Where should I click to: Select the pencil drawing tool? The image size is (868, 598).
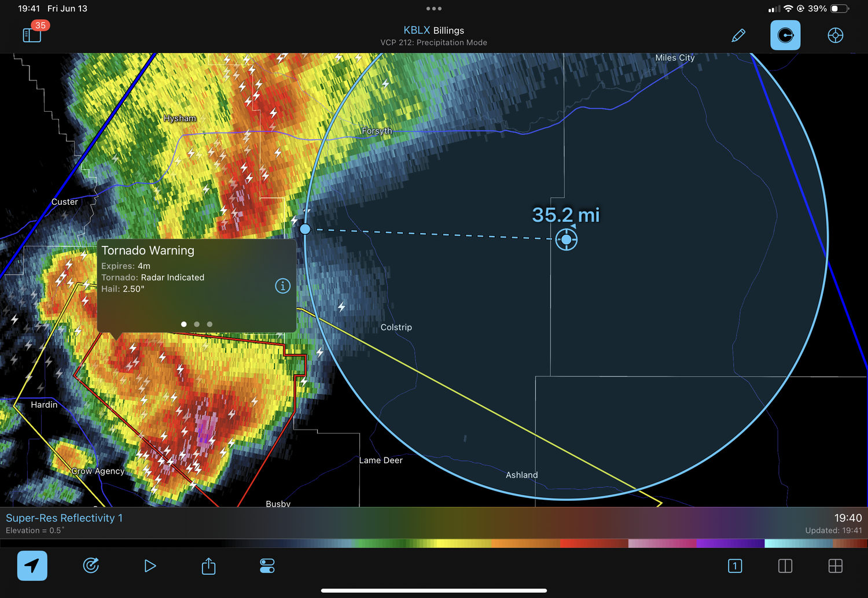pos(738,35)
